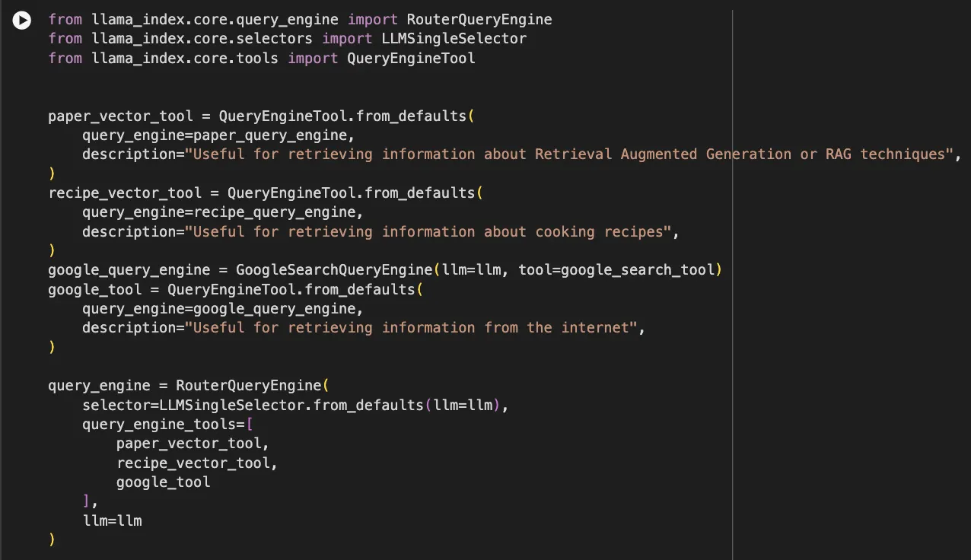The image size is (971, 560).
Task: Click tool=google_search_tool argument
Action: pos(617,270)
